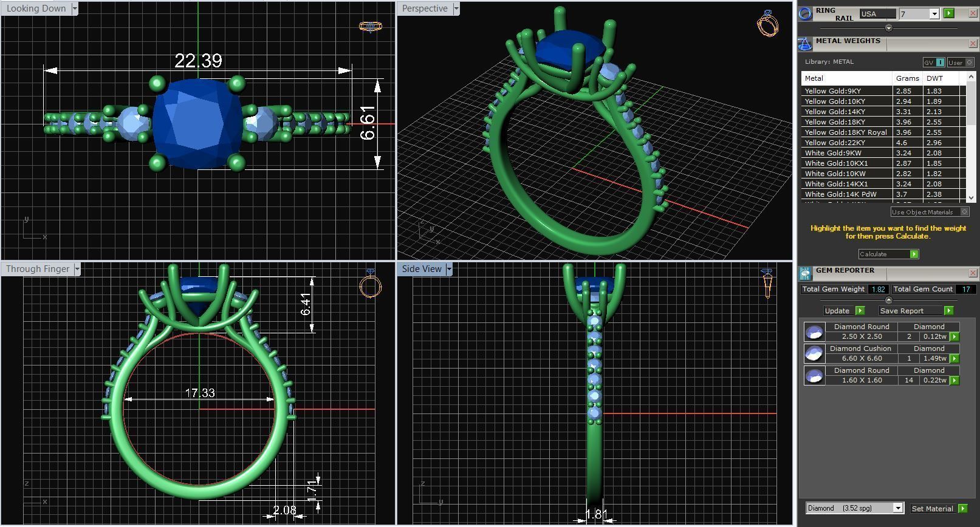Click the Metal Weights cone icon
980x527 pixels.
[805, 44]
